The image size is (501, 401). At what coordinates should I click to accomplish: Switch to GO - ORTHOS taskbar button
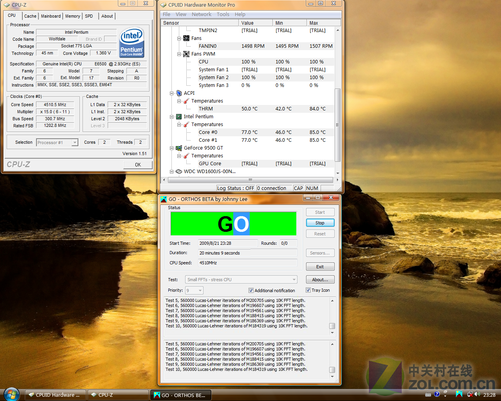(181, 395)
